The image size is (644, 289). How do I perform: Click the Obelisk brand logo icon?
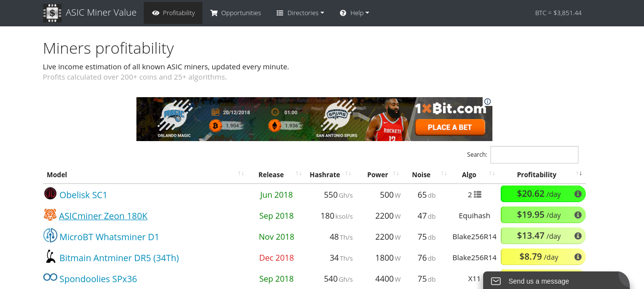click(x=50, y=194)
